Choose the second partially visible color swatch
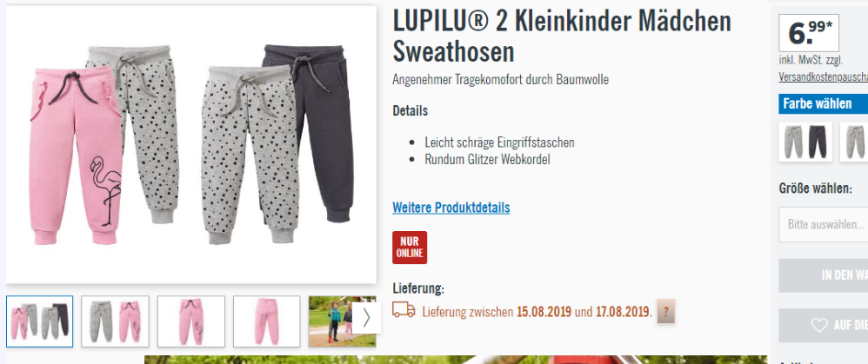The height and width of the screenshot is (364, 868). [x=854, y=142]
